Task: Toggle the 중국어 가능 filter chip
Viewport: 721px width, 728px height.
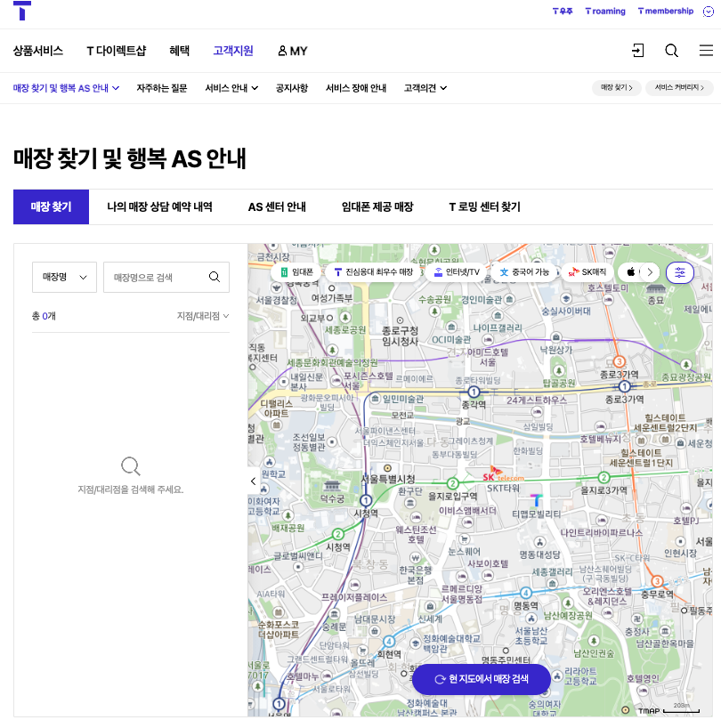Action: point(524,272)
